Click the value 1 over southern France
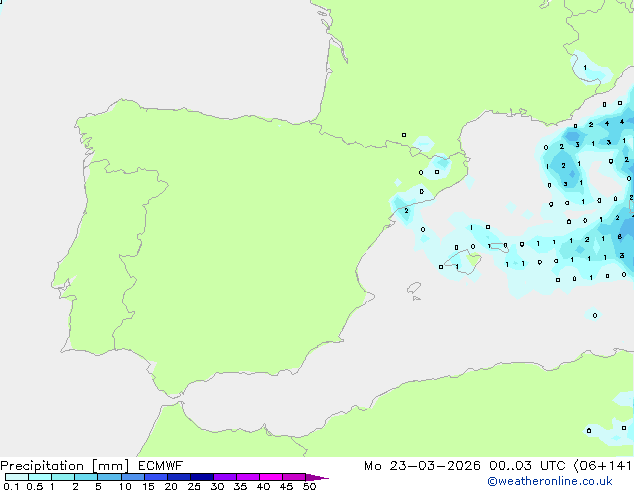The height and width of the screenshot is (490, 634). point(585,68)
